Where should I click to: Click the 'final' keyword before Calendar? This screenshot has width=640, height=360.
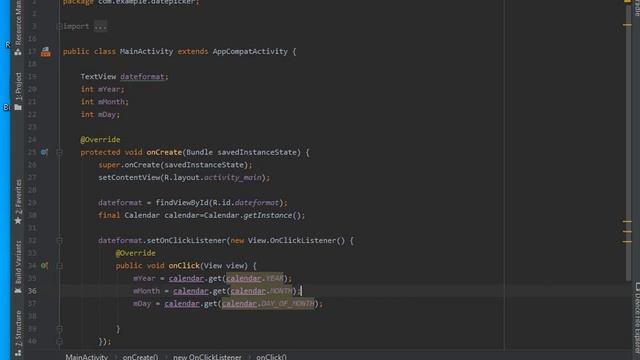[109, 216]
